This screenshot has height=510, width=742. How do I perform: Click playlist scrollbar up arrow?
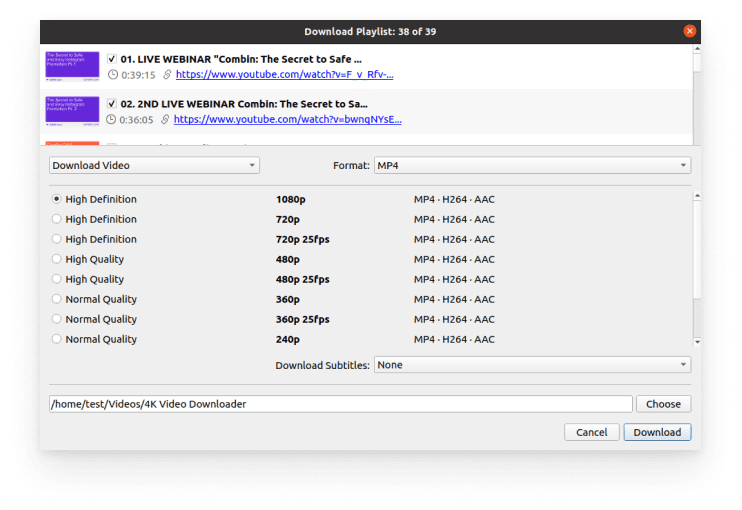(697, 49)
